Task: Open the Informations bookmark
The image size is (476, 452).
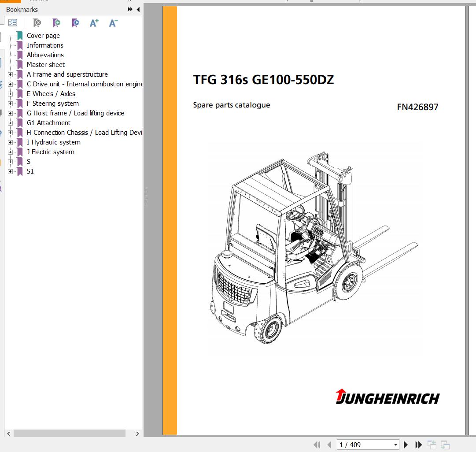Action: tap(45, 45)
